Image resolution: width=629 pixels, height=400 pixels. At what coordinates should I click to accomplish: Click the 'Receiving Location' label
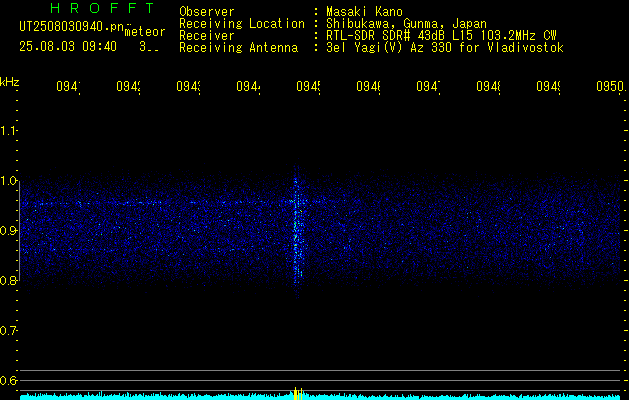[242, 24]
